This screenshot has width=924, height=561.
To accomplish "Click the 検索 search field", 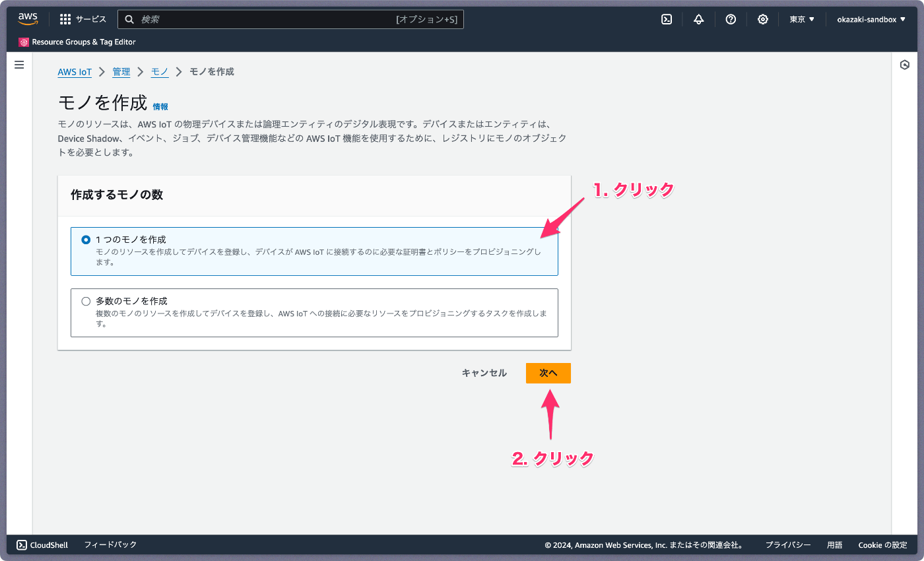I will [x=290, y=19].
